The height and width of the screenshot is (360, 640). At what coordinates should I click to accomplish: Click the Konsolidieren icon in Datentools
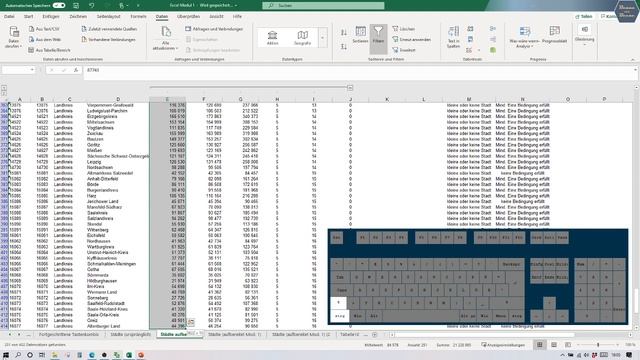[493, 29]
